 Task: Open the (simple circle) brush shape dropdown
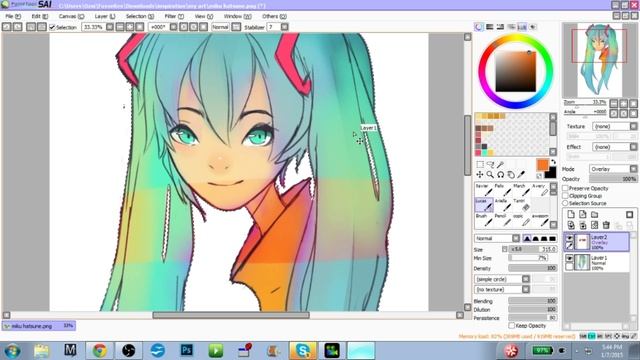pos(502,279)
